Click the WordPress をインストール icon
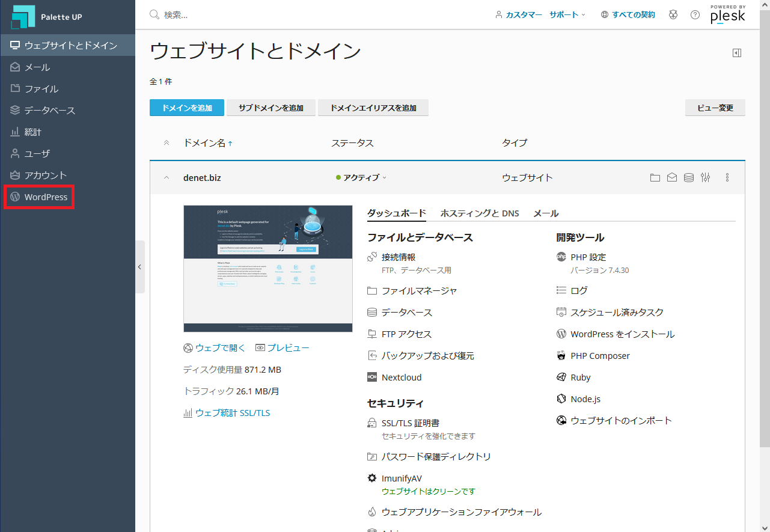The width and height of the screenshot is (770, 532). [561, 334]
